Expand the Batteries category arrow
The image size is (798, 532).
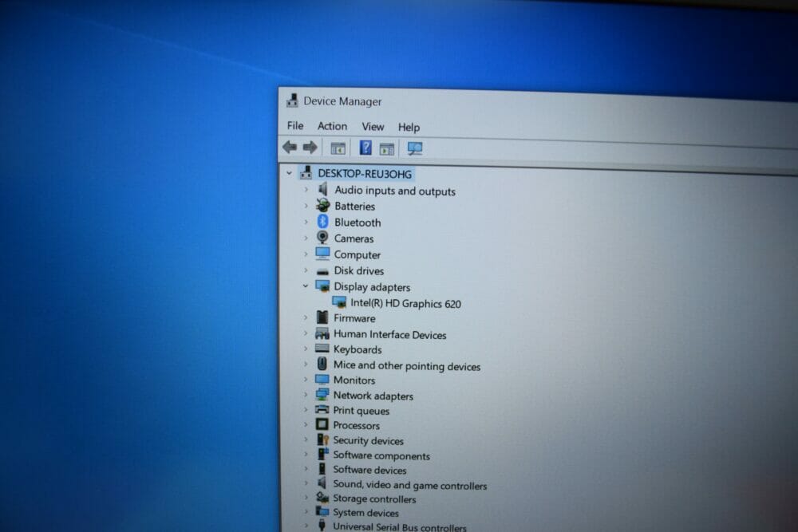coord(306,206)
